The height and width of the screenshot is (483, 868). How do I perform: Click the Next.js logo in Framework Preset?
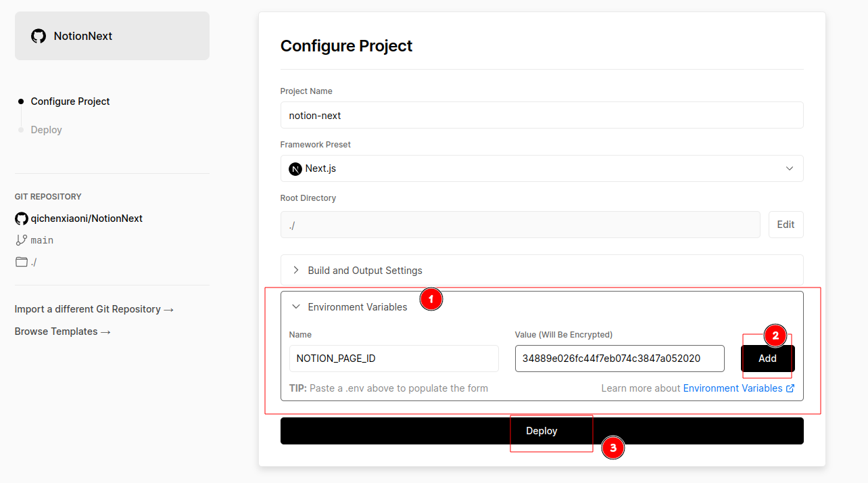[295, 168]
